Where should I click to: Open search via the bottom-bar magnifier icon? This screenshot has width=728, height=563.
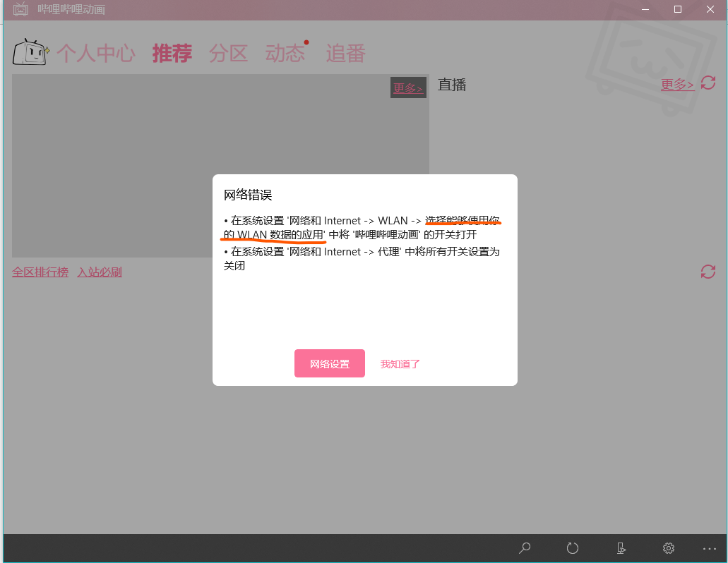click(525, 548)
